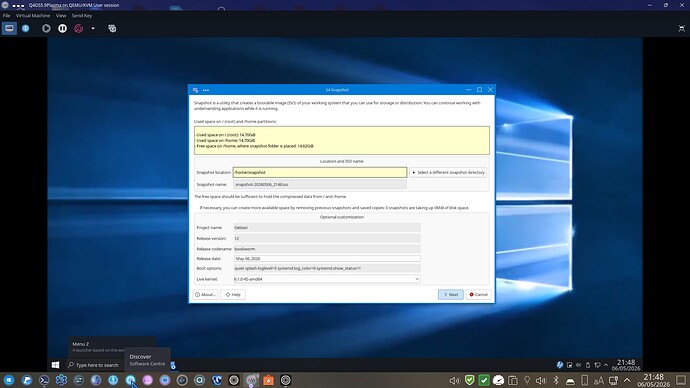Open the host speedometer tray icon
The width and height of the screenshot is (690, 388).
tap(498, 380)
